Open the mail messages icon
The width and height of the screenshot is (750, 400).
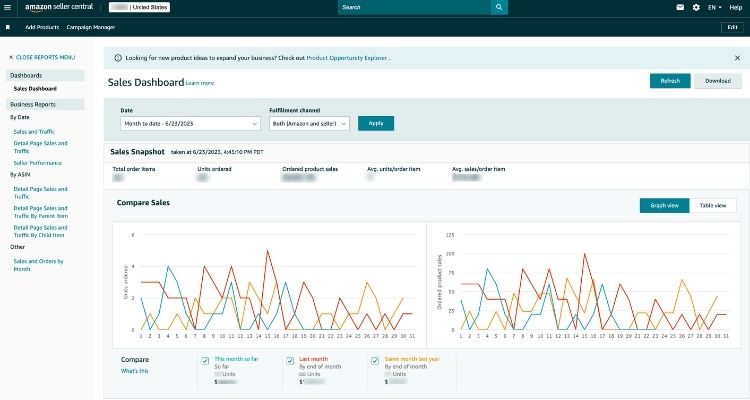pyautogui.click(x=681, y=7)
